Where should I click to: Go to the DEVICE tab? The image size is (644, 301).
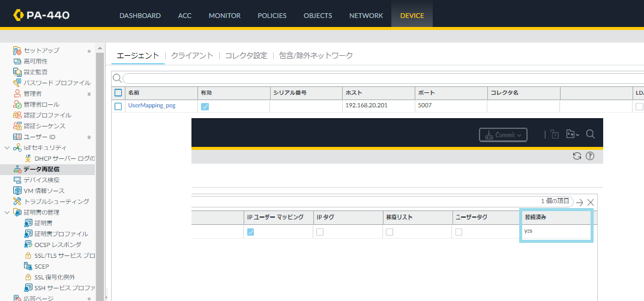(412, 16)
